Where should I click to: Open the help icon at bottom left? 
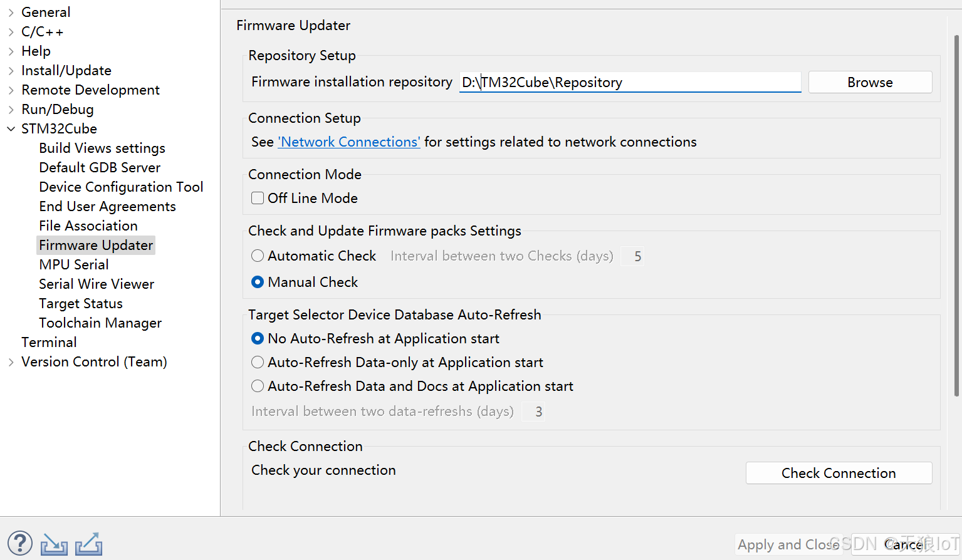pyautogui.click(x=20, y=543)
